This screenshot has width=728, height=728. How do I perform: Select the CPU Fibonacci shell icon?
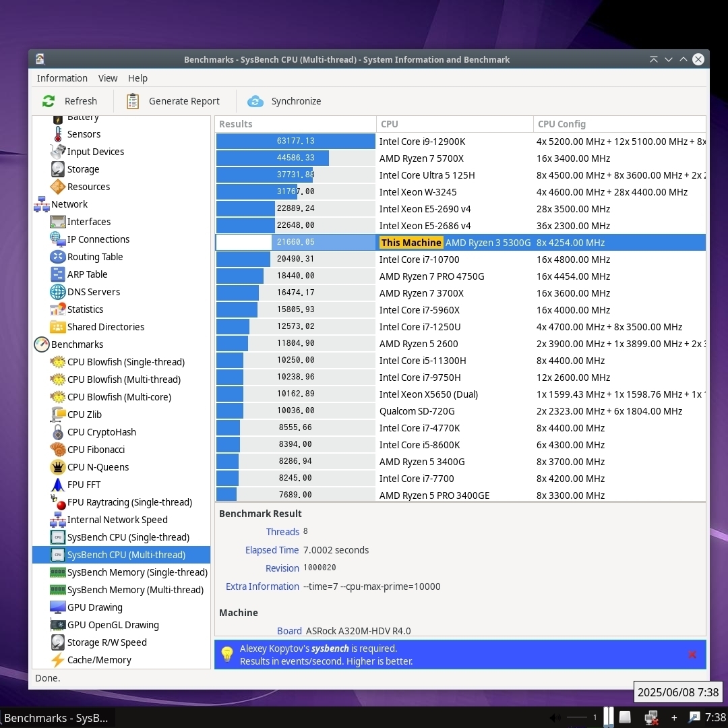57,450
